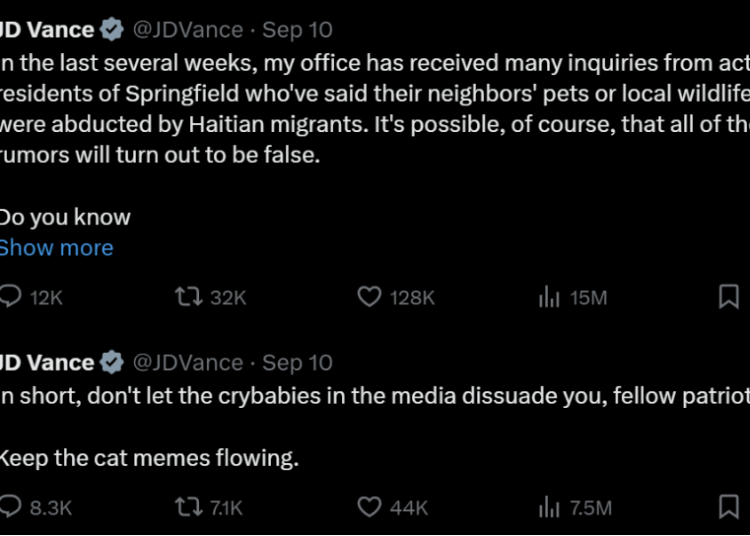The height and width of the screenshot is (536, 750).
Task: Reply to the cat memes tweet (8.3K)
Action: click(35, 507)
